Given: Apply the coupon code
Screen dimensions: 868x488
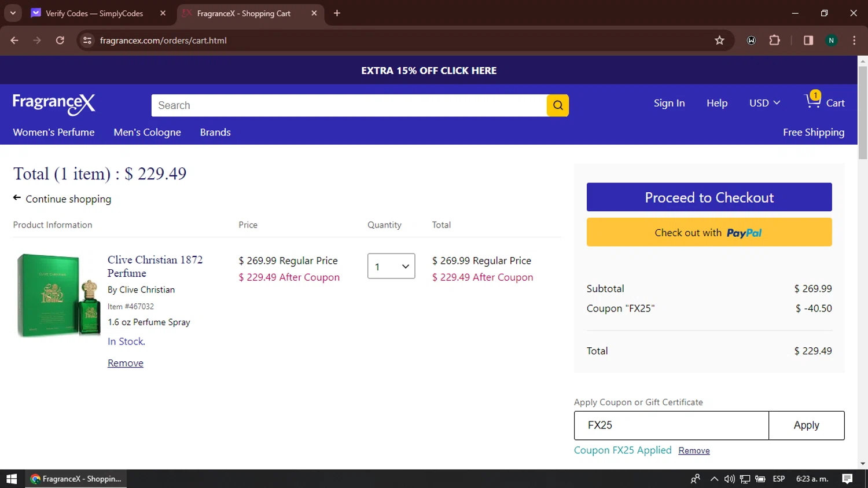Looking at the screenshot, I should [x=806, y=425].
